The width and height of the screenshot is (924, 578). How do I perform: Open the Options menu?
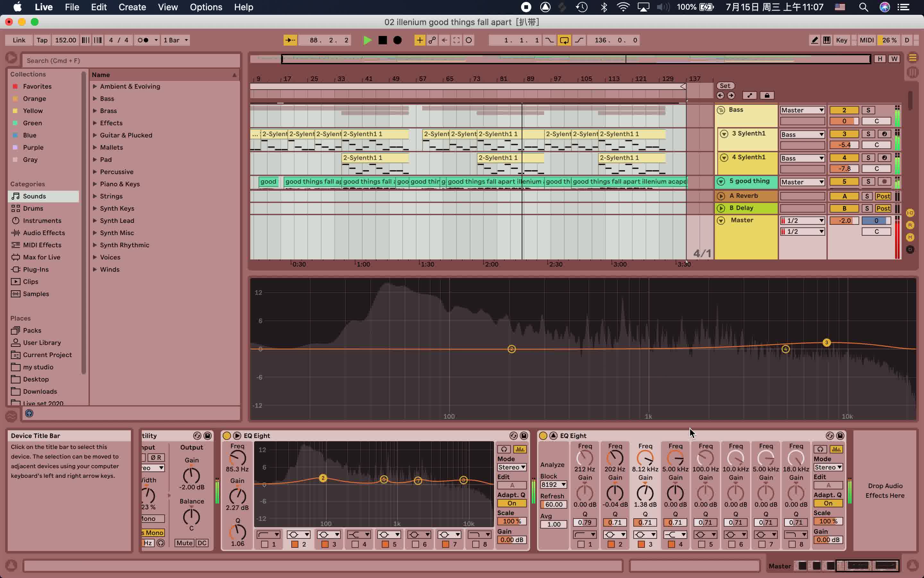click(206, 7)
